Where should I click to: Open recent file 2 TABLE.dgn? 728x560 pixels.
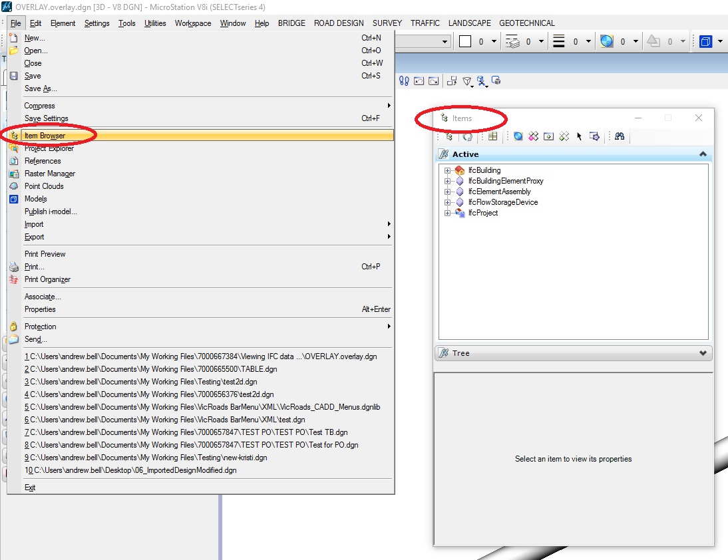point(200,369)
